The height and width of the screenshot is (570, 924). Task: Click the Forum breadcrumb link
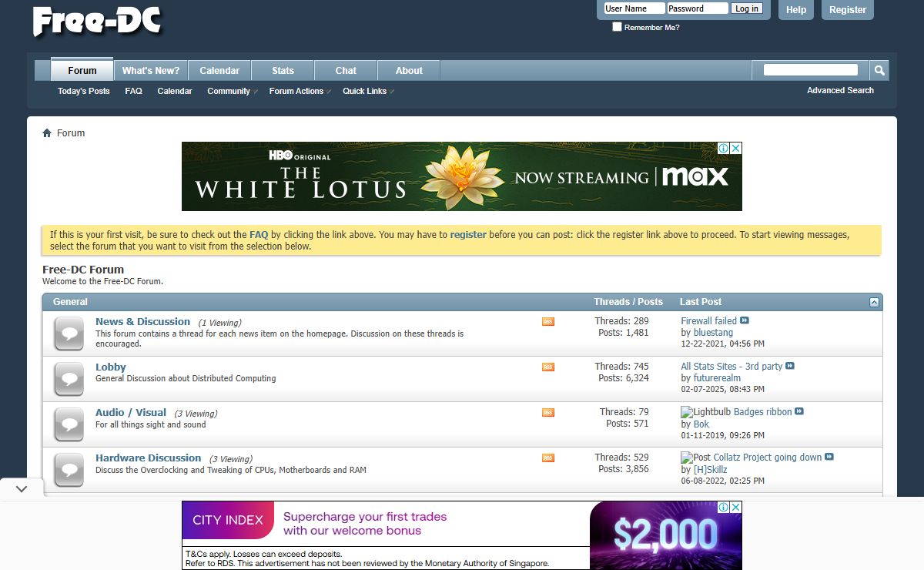(x=71, y=133)
